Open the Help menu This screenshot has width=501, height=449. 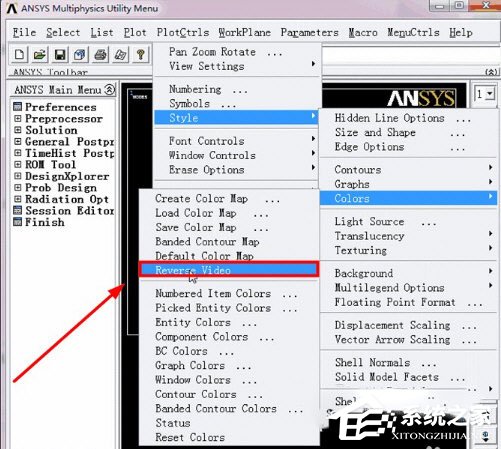pos(461,33)
